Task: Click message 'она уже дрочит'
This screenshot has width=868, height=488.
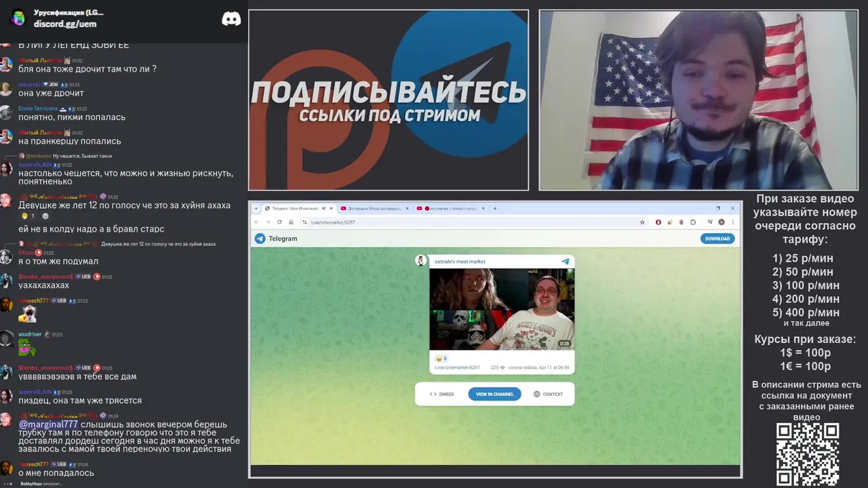Action: pos(51,93)
